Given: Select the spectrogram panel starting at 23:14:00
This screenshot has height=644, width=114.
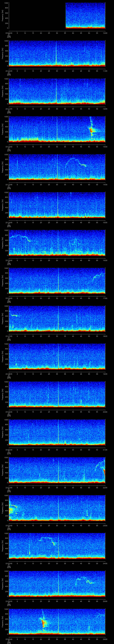Looking at the screenshot, I should [57, 205].
